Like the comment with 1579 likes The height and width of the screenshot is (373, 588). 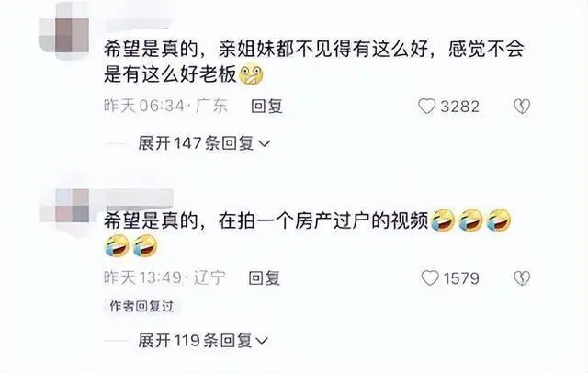(x=430, y=278)
